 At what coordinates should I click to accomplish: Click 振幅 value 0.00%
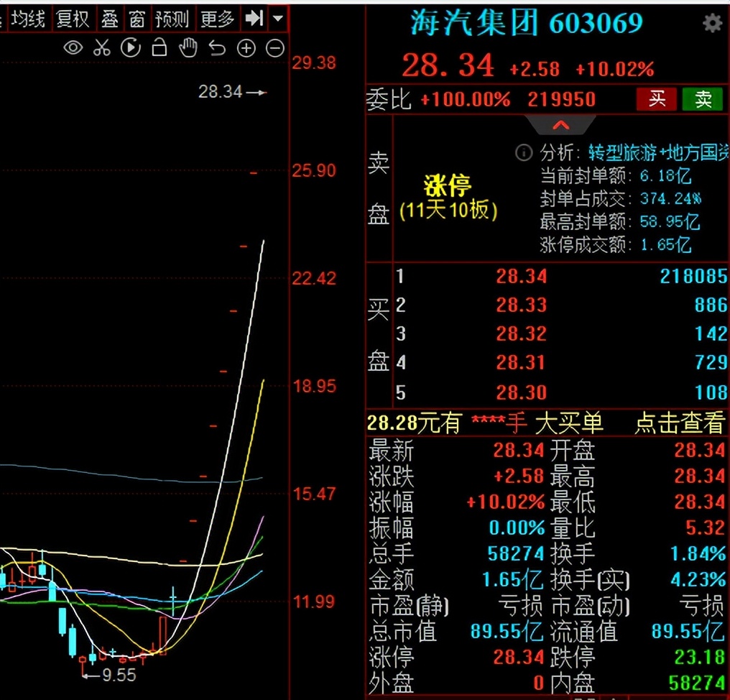[517, 528]
